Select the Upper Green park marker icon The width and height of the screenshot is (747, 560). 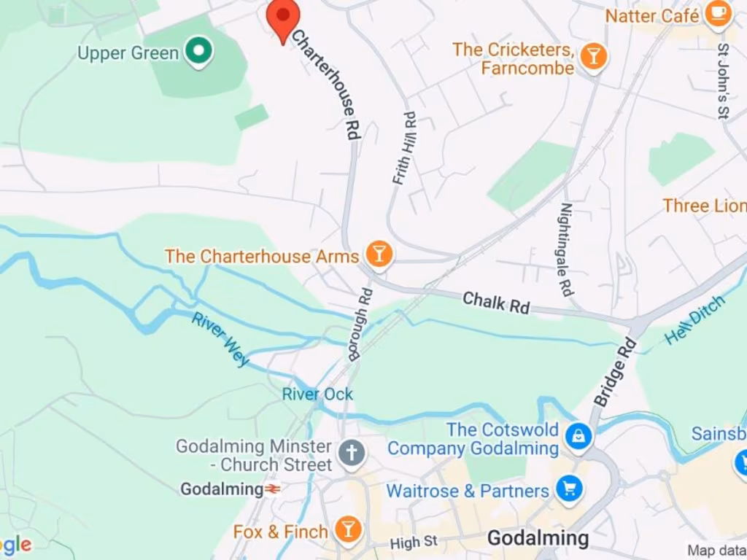click(199, 52)
